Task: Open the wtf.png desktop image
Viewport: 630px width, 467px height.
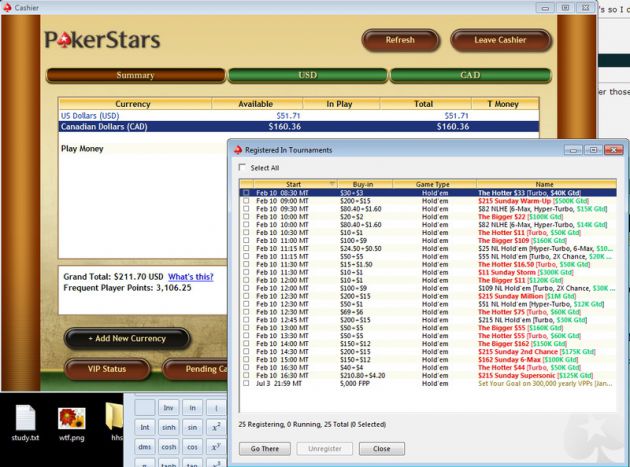Action: [x=72, y=424]
